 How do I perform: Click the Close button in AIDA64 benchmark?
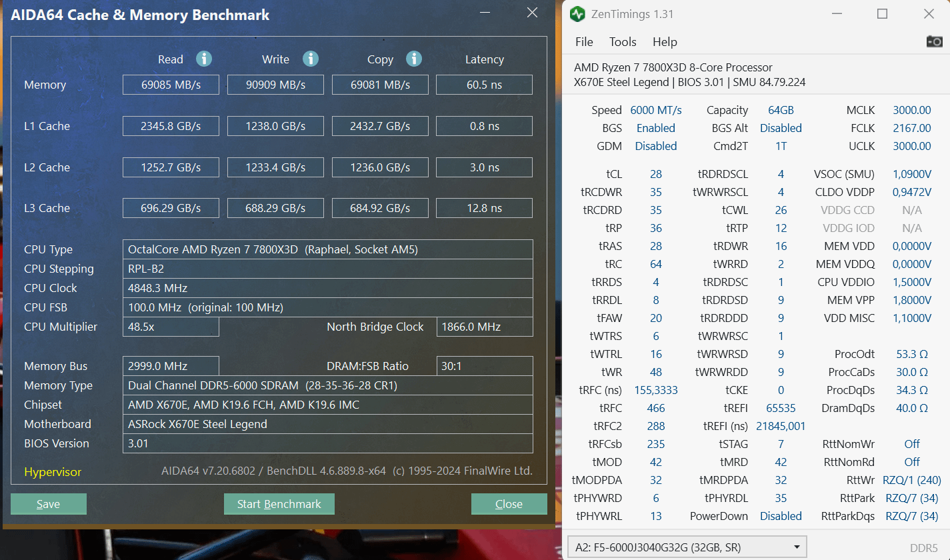coord(509,504)
